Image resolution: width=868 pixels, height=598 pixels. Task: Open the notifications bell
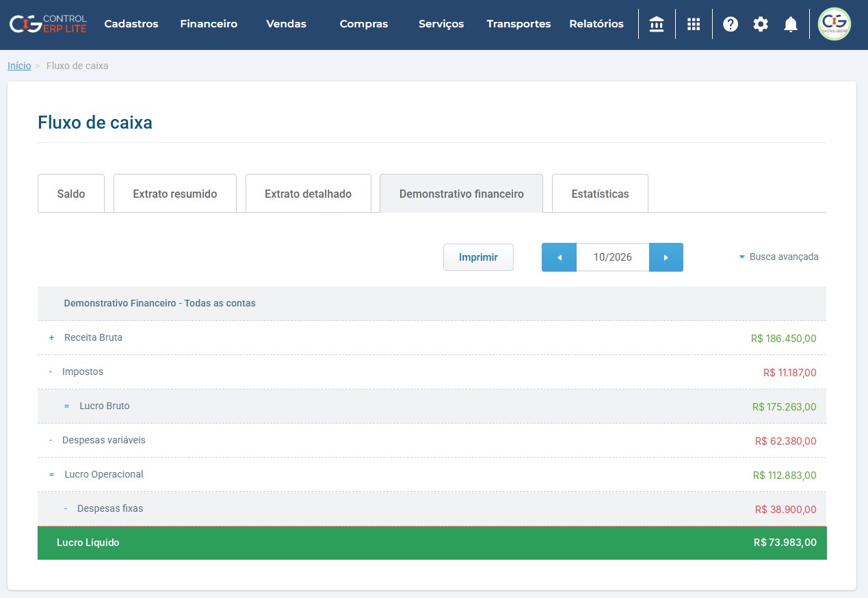click(791, 25)
